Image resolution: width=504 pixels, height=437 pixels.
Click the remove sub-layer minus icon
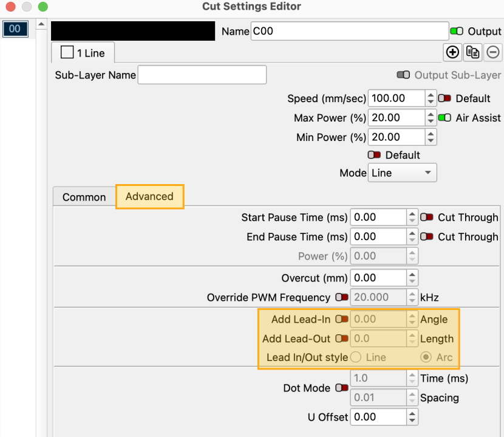(x=493, y=53)
